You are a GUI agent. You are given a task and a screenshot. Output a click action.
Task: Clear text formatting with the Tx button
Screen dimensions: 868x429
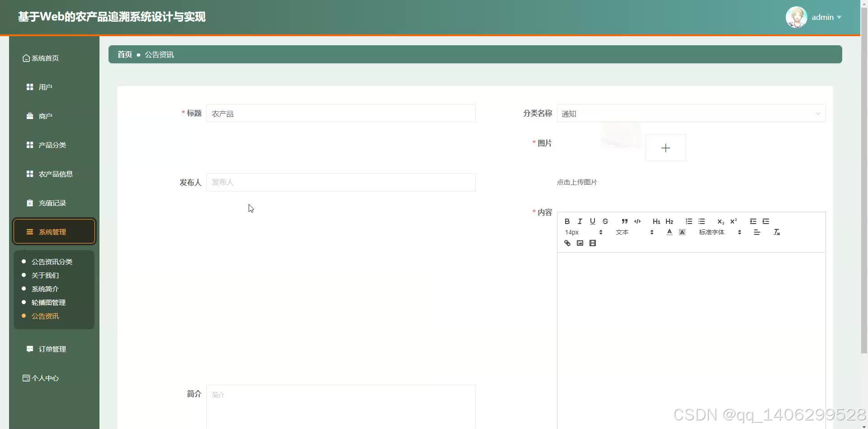(x=777, y=232)
